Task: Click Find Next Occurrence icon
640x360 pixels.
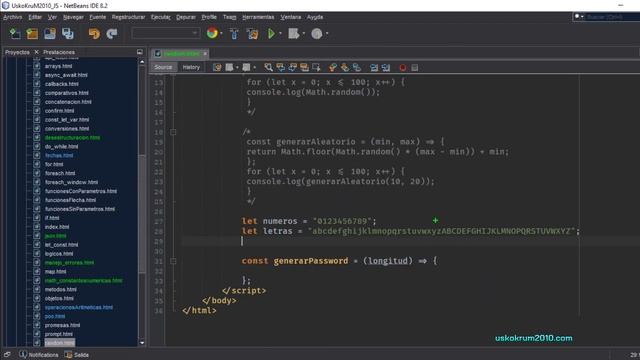Action: click(293, 67)
